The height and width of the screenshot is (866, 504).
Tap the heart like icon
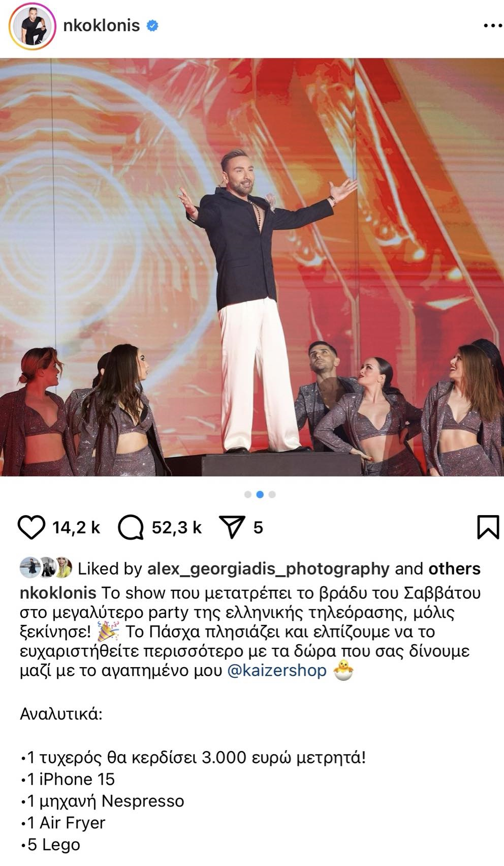click(31, 527)
